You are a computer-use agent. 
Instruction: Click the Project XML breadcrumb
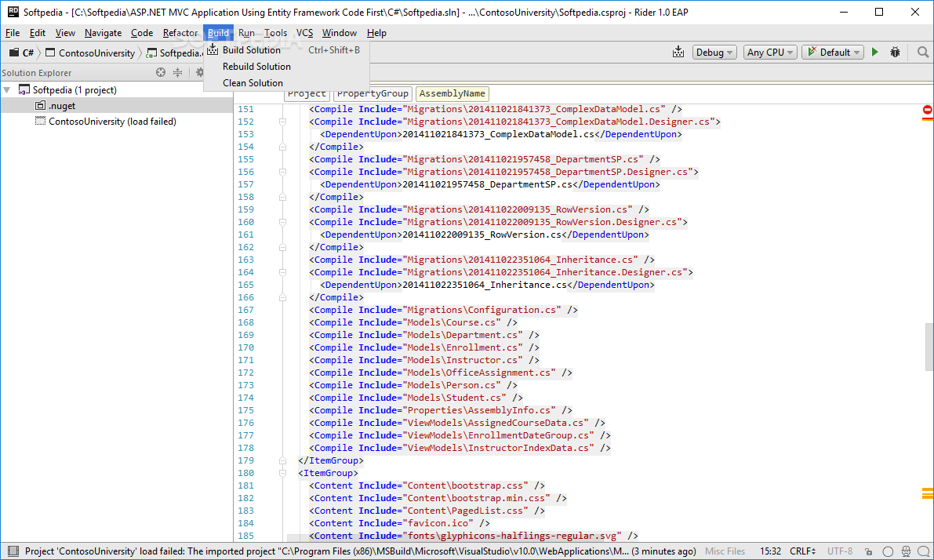point(307,93)
